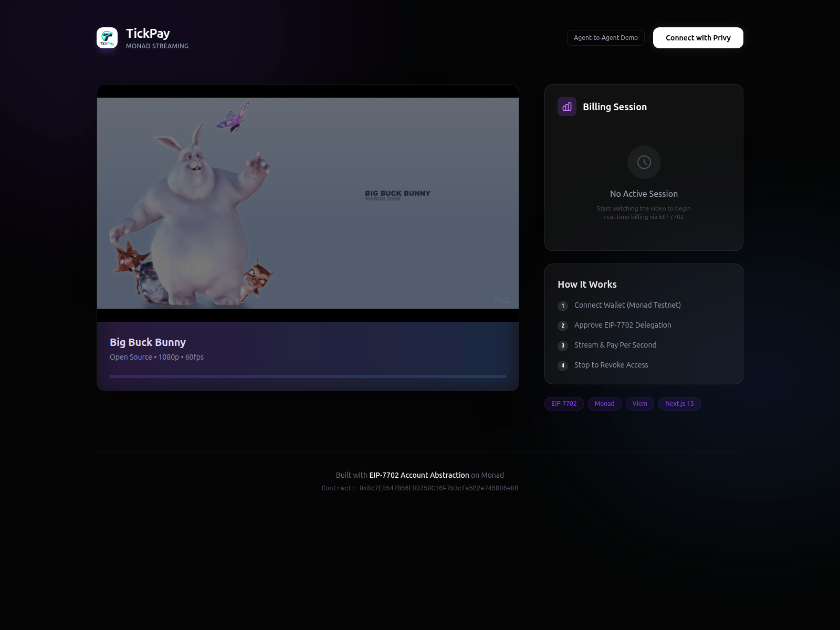Click the How It Works heading
Screen dimensions: 840x630
pyautogui.click(x=587, y=284)
